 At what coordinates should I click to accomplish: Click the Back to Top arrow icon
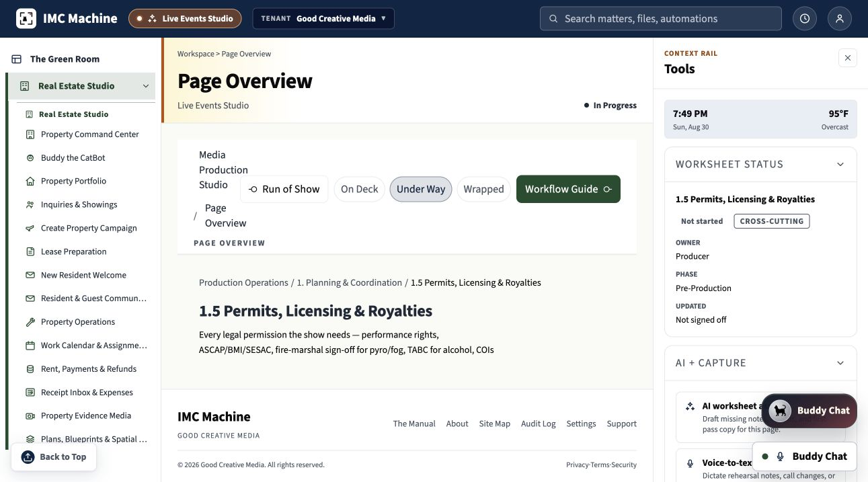pyautogui.click(x=28, y=457)
